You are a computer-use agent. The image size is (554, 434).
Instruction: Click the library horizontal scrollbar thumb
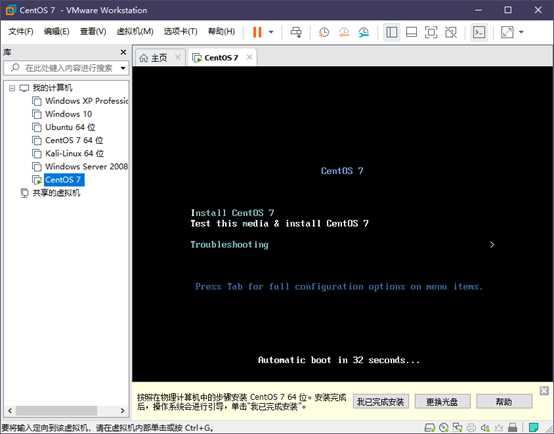coord(57,411)
